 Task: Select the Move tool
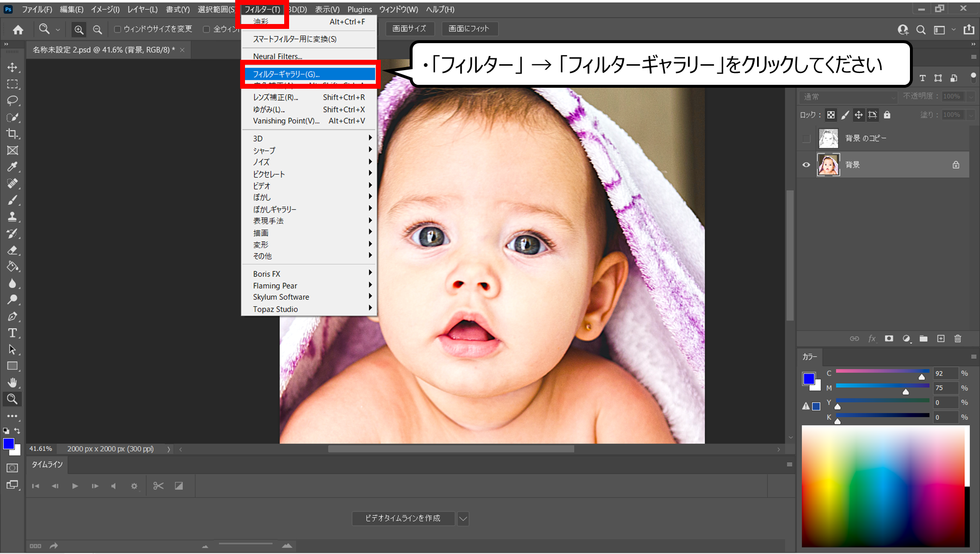(12, 67)
